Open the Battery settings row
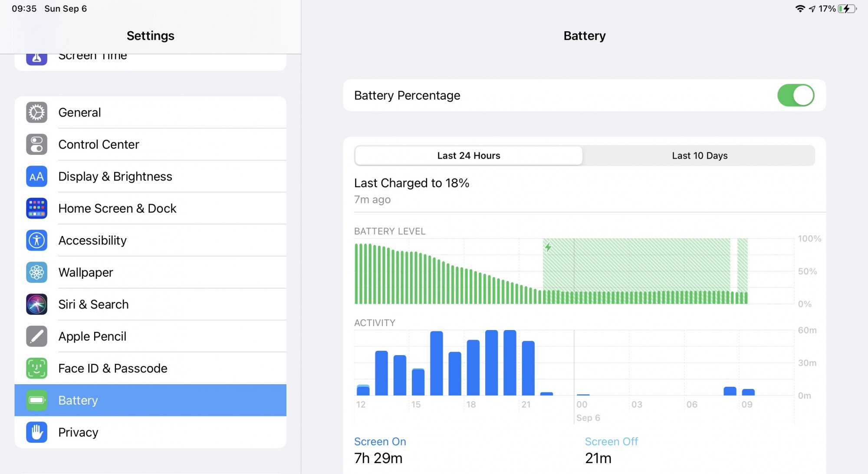 (x=150, y=400)
